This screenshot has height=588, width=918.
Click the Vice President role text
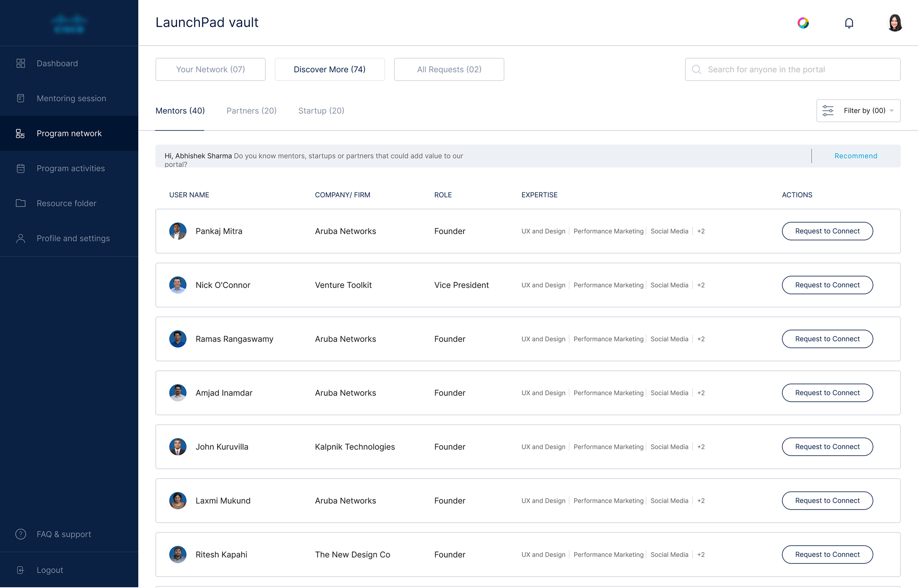coord(461,285)
